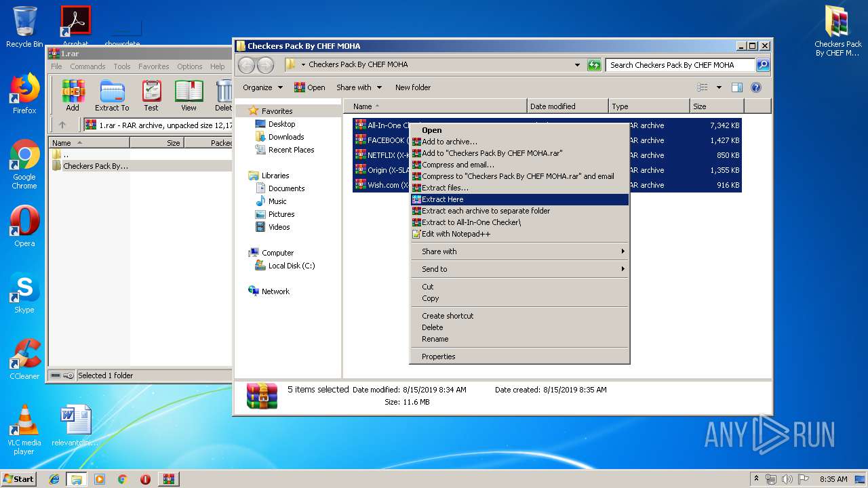The image size is (868, 488).
Task: Open Explorer help icon
Action: (x=756, y=87)
